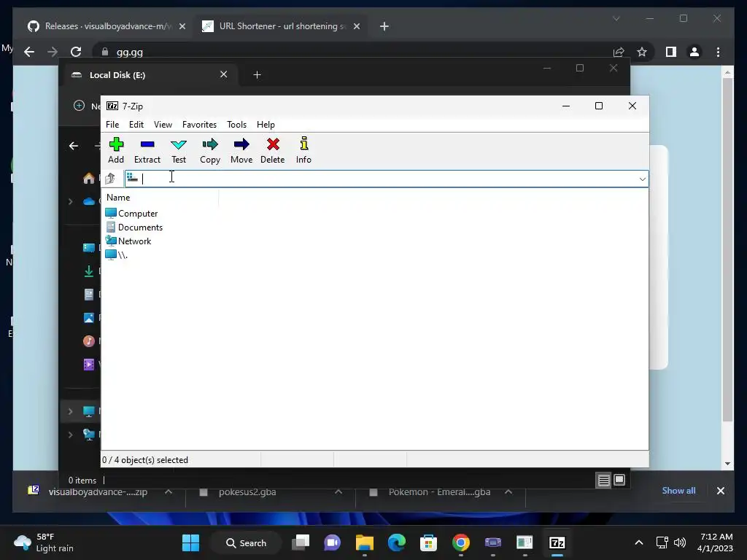
Task: Click the taskbar Search box
Action: click(246, 542)
